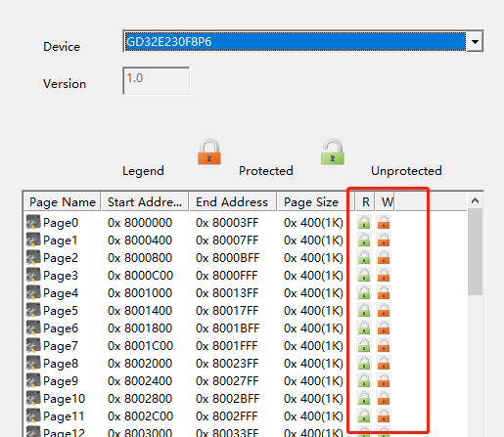Open the Device dropdown arrow
The image size is (504, 437).
coord(475,41)
